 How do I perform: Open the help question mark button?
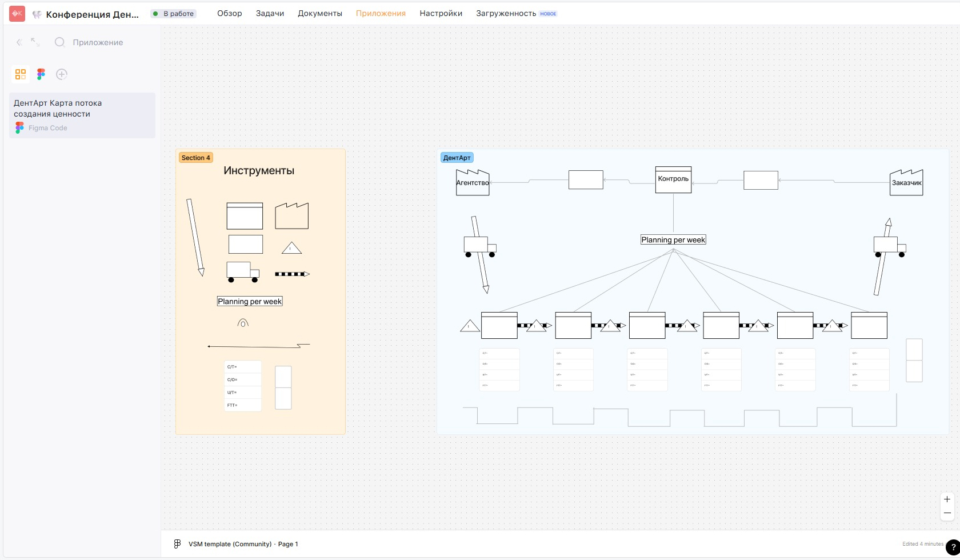[953, 547]
